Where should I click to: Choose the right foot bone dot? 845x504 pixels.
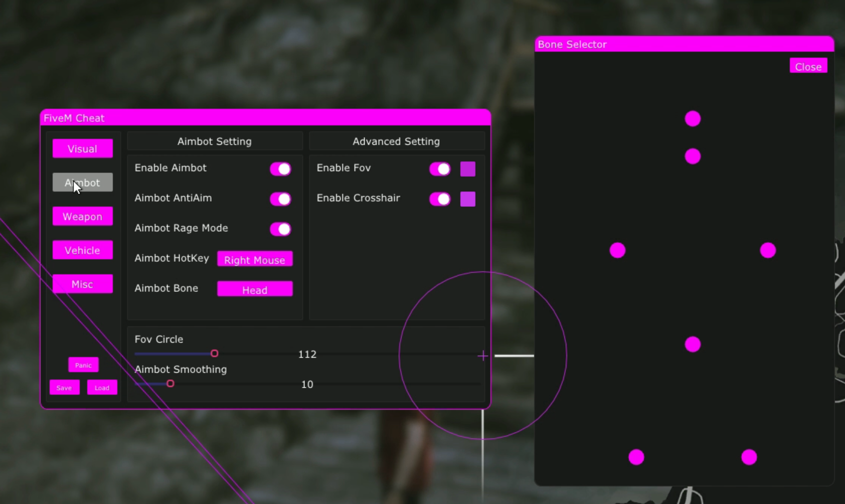[749, 457]
